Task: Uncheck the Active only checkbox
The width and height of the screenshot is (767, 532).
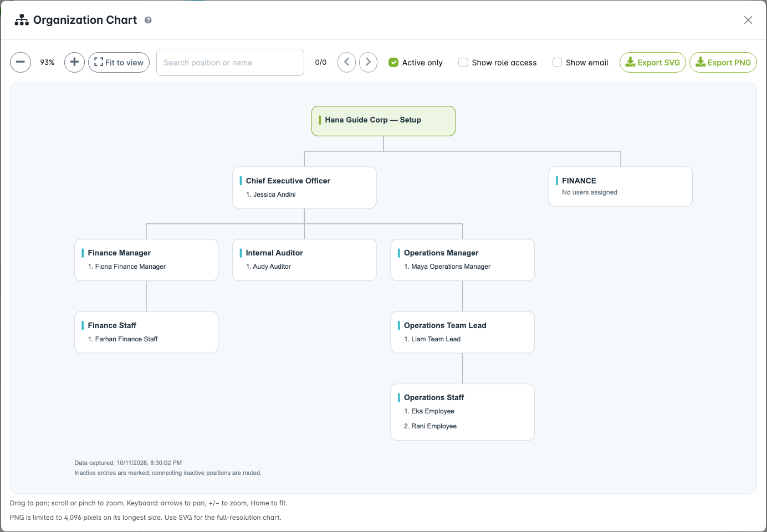Action: (393, 63)
